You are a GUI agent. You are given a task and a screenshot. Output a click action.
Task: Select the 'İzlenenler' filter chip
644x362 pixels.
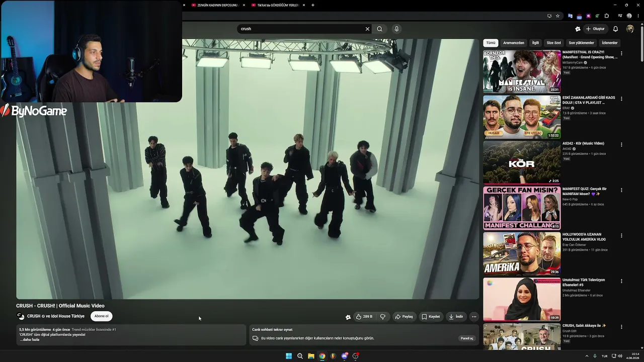[x=609, y=43]
